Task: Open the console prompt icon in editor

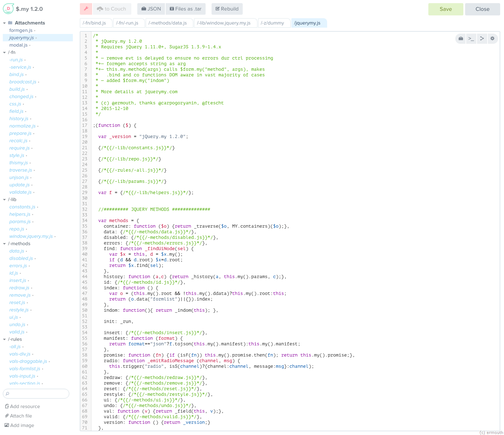Action: (x=471, y=39)
